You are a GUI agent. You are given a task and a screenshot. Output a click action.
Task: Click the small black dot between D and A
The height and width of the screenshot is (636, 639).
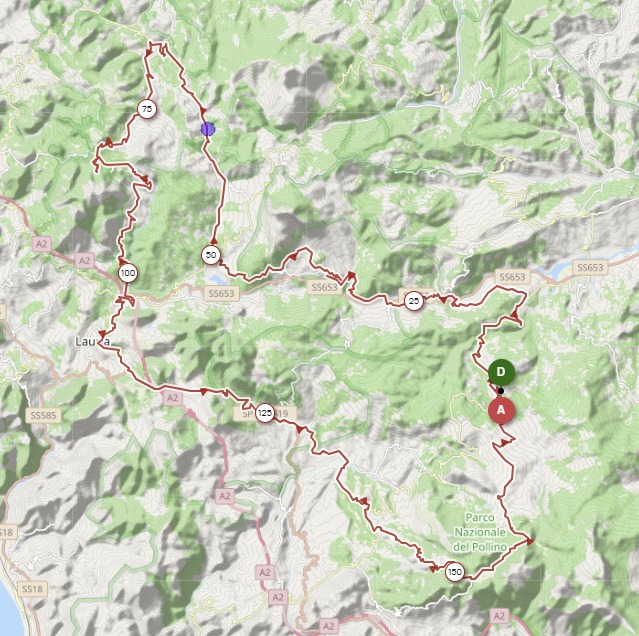click(501, 391)
